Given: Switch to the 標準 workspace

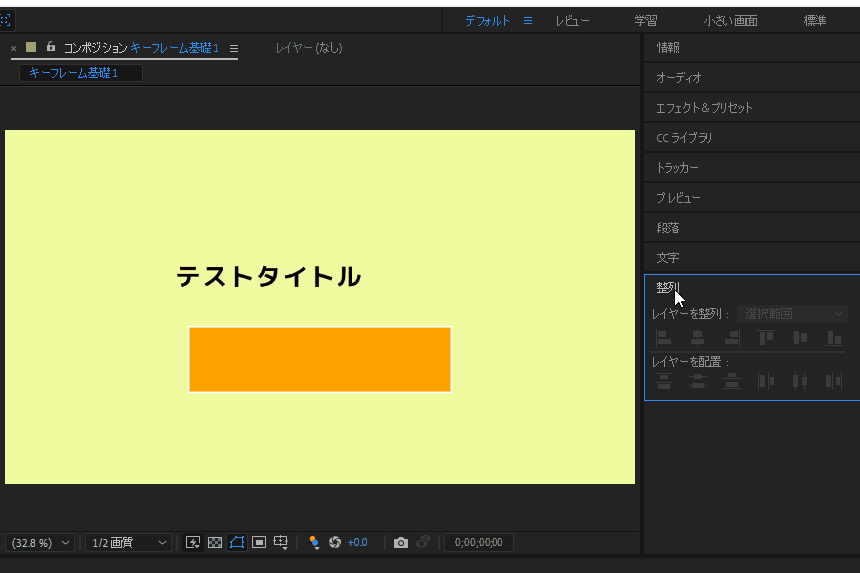Looking at the screenshot, I should (815, 21).
